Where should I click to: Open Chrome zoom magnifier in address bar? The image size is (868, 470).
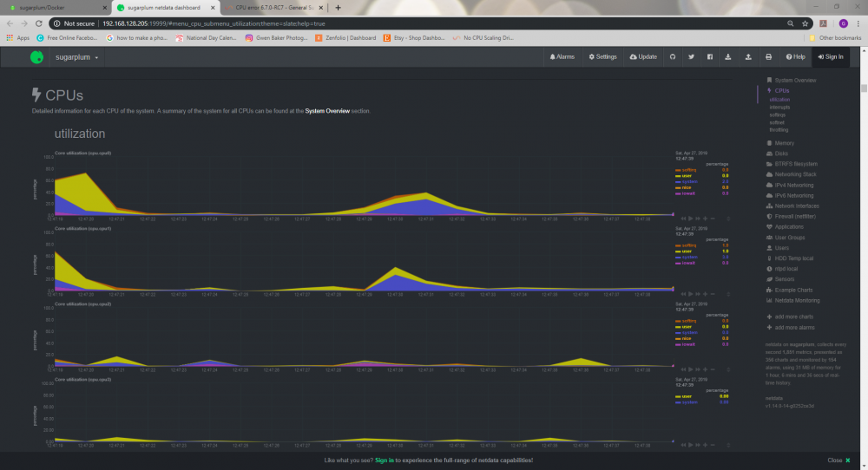coord(790,23)
